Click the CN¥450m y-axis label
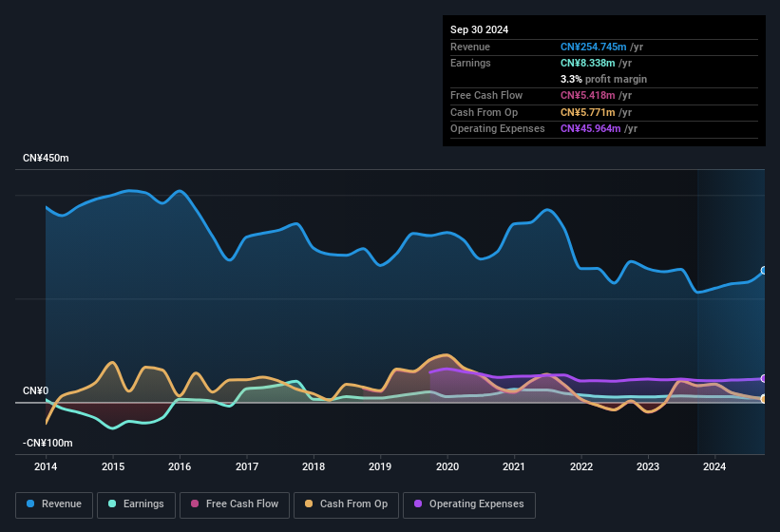Viewport: 780px width, 532px height. (46, 158)
